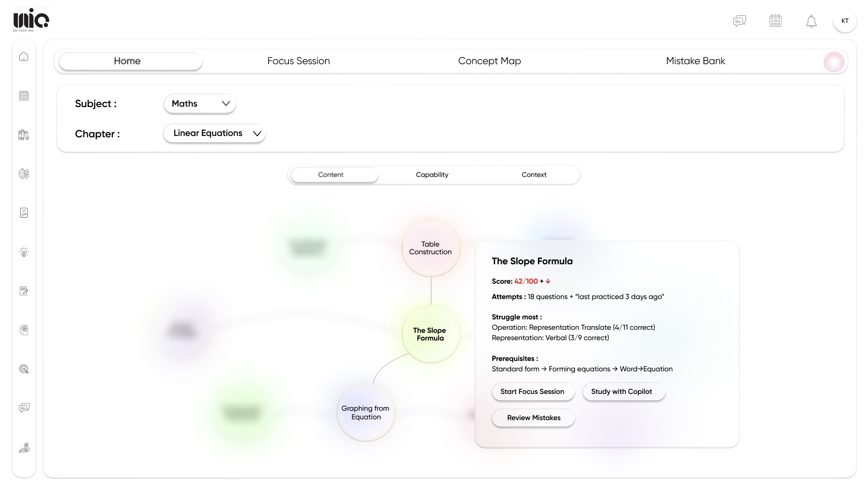Click the Start Focus Session button
868x496 pixels.
[x=533, y=392]
